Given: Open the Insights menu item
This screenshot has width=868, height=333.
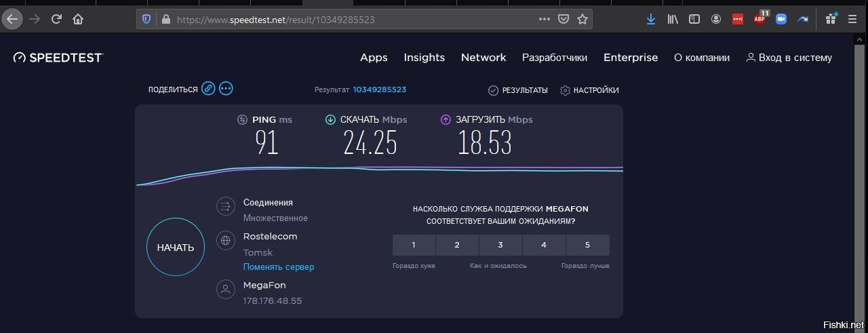Looking at the screenshot, I should click(x=424, y=58).
